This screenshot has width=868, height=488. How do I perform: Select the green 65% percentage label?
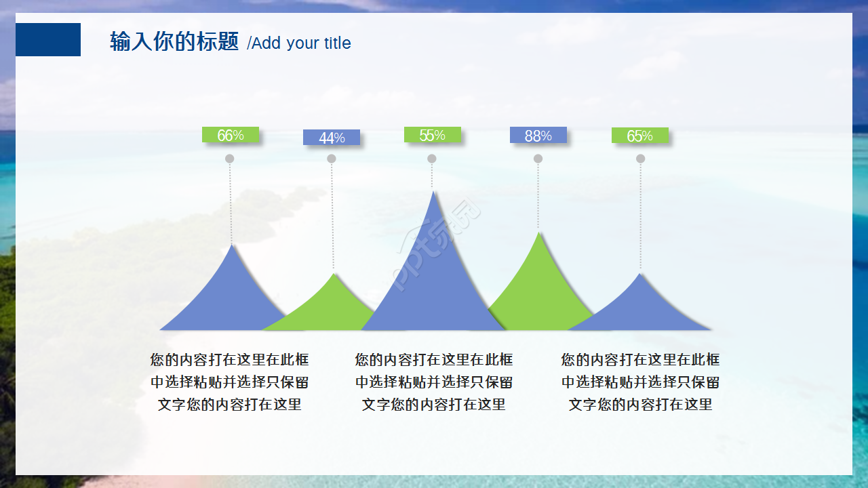coord(639,136)
